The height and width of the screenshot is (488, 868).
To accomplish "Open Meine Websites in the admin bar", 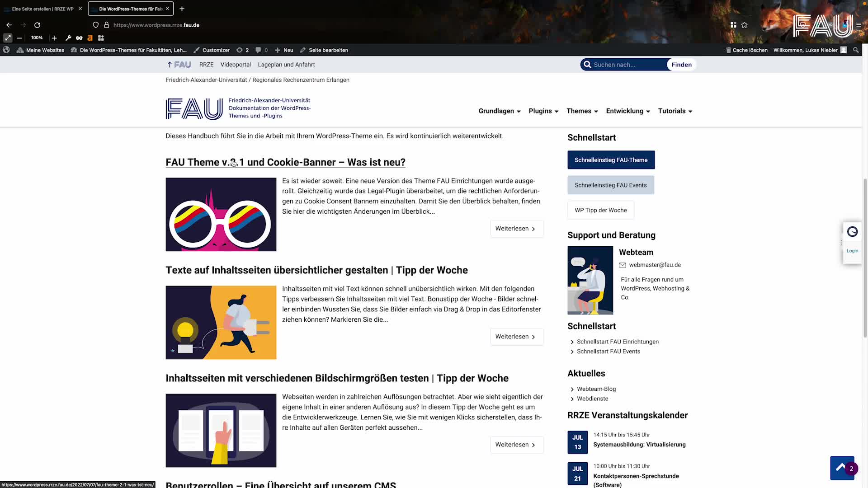I will pyautogui.click(x=45, y=50).
